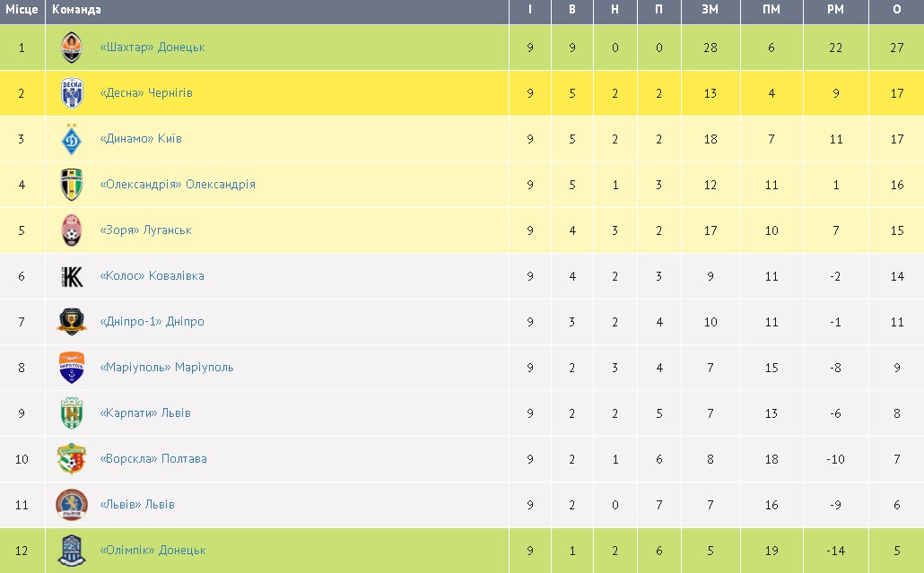Screen dimensions: 924x573
Task: Click the Dnipro-1 club emblem
Action: tap(72, 322)
